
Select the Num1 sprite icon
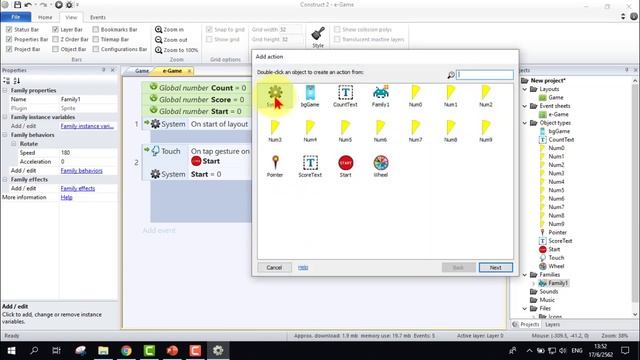pos(451,96)
